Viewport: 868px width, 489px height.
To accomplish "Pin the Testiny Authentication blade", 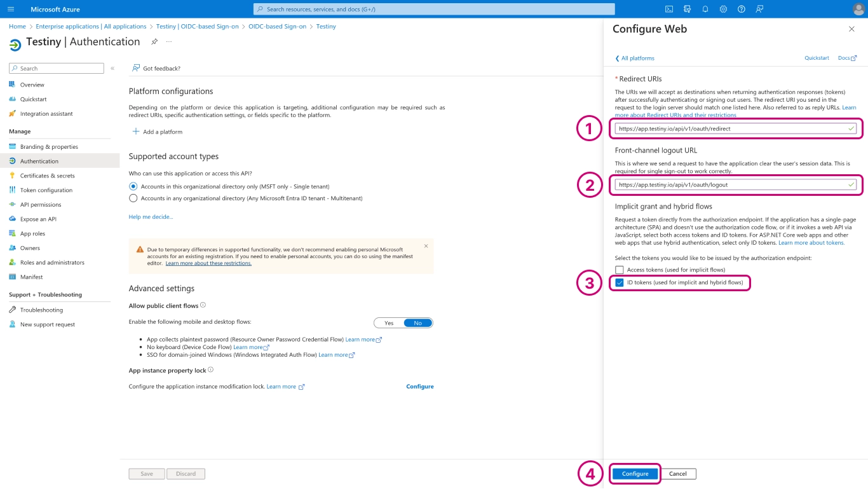I will [x=154, y=42].
